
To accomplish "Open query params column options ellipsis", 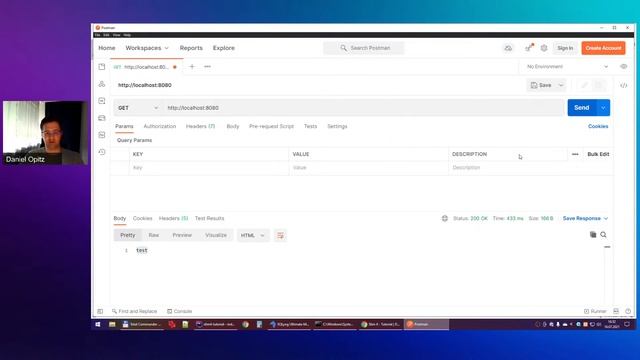I will point(575,154).
